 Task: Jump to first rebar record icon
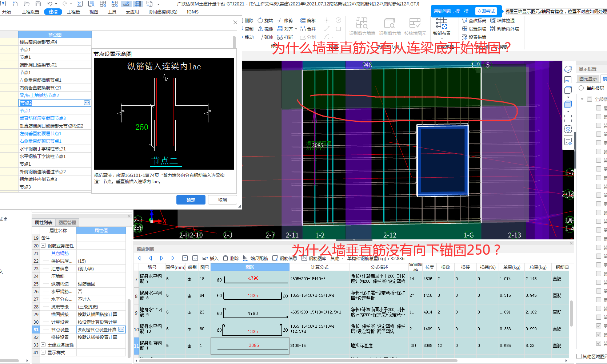click(x=139, y=258)
